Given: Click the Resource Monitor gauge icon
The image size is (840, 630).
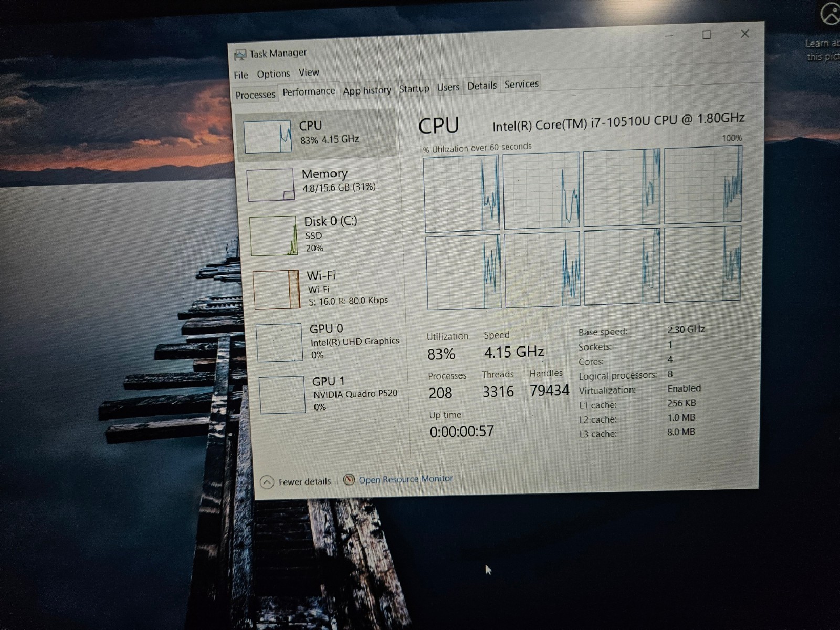Looking at the screenshot, I should (349, 479).
